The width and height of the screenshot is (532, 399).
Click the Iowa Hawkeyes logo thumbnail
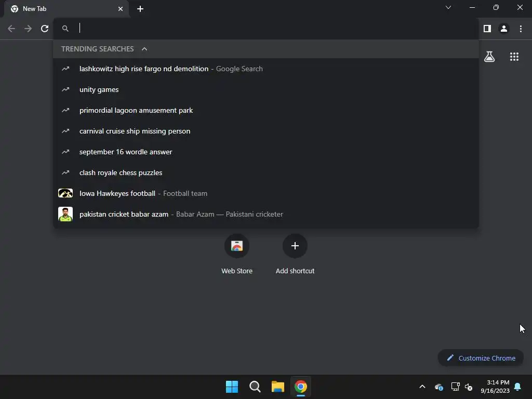(x=65, y=193)
